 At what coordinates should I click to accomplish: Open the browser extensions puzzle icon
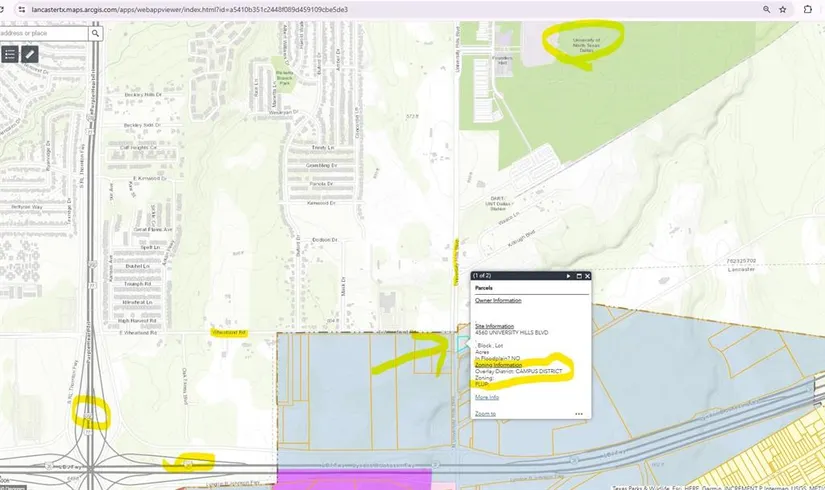(x=808, y=9)
